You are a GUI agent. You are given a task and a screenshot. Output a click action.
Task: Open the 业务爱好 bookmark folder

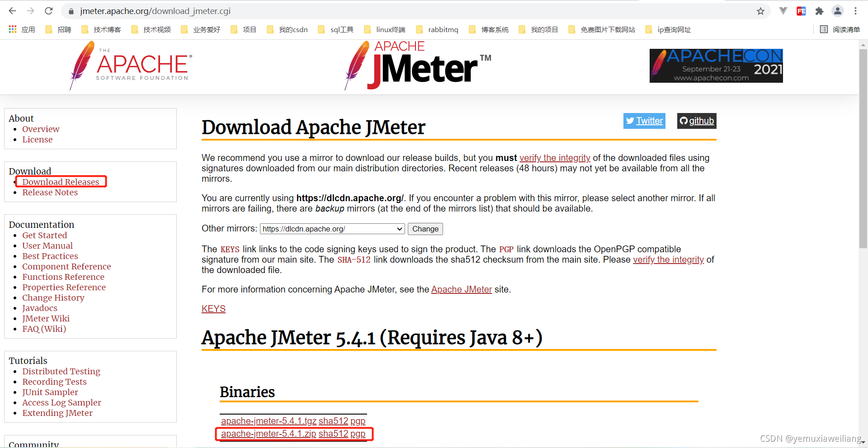(201, 29)
